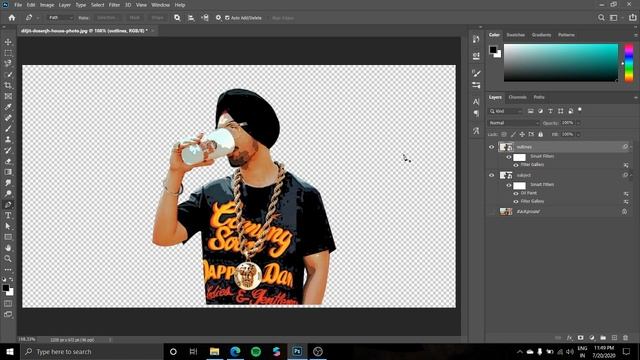
Task: Switch to the Paths tab
Action: click(x=539, y=97)
